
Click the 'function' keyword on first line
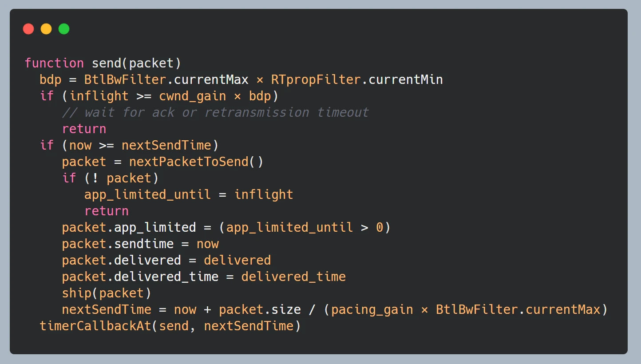pos(54,63)
